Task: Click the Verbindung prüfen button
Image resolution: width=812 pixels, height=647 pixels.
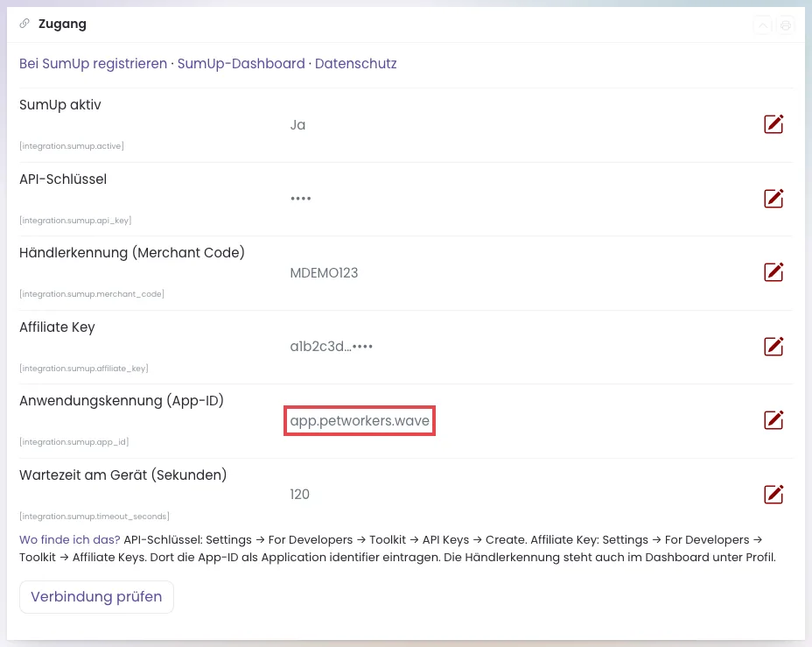Action: click(x=96, y=597)
